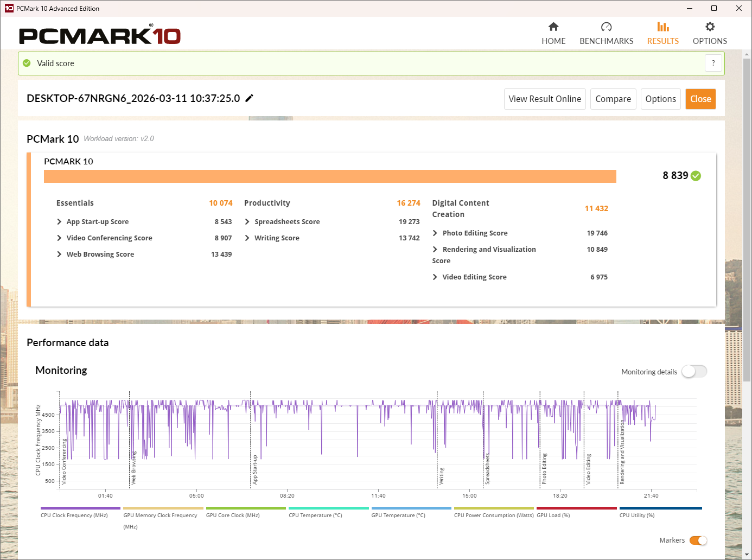Expand the App Start-up Score row
Viewport: 752px width, 560px height.
(59, 222)
